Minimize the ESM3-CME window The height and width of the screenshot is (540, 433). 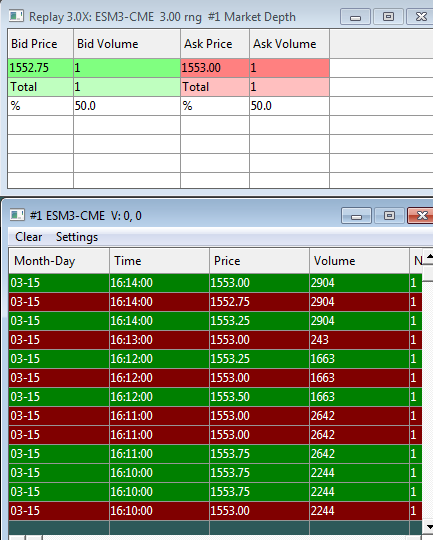click(x=356, y=216)
